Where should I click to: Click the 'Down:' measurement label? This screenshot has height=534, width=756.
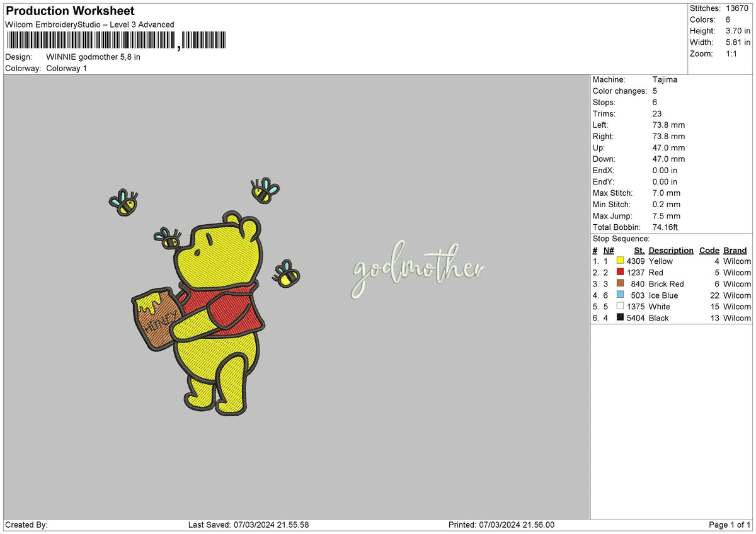[x=604, y=159]
